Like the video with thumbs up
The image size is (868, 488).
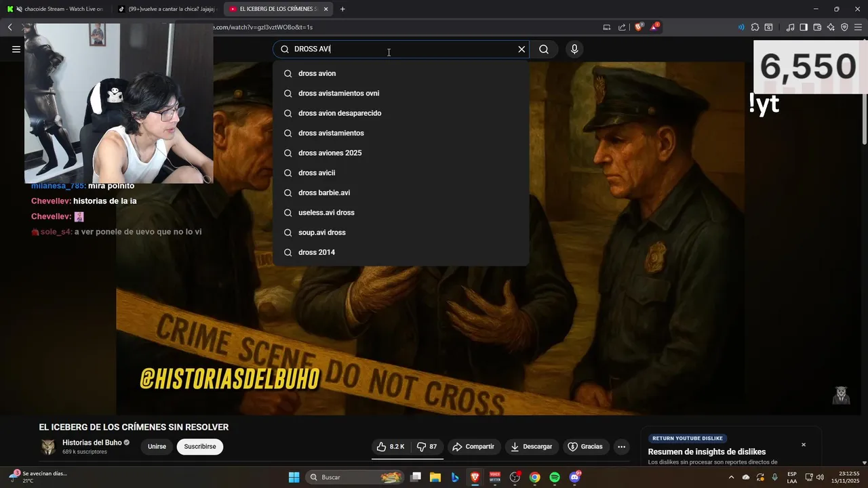point(391,447)
